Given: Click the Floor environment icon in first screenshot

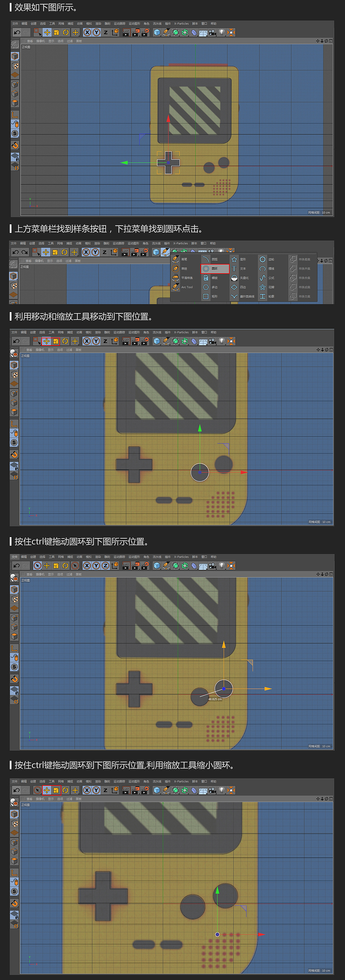Looking at the screenshot, I should pos(203,32).
